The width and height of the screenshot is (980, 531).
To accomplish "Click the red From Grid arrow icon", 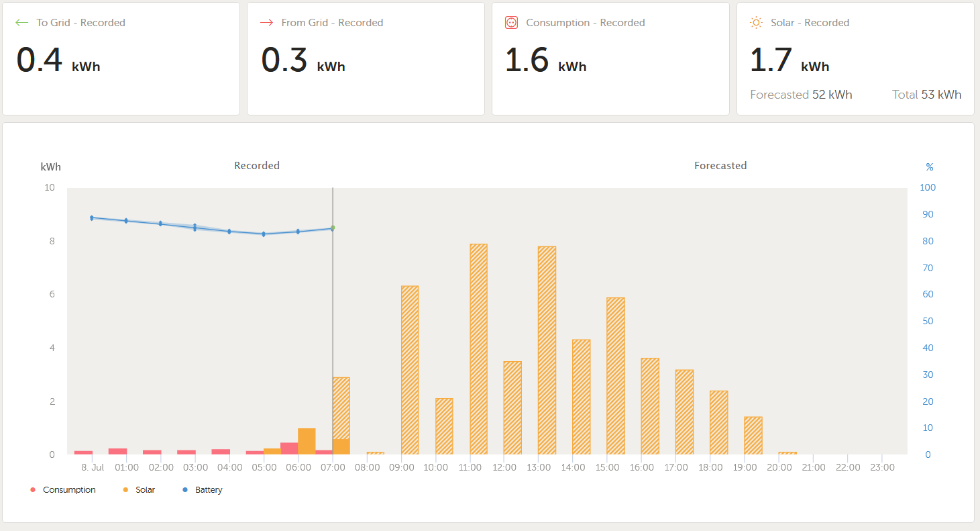I will pos(266,23).
